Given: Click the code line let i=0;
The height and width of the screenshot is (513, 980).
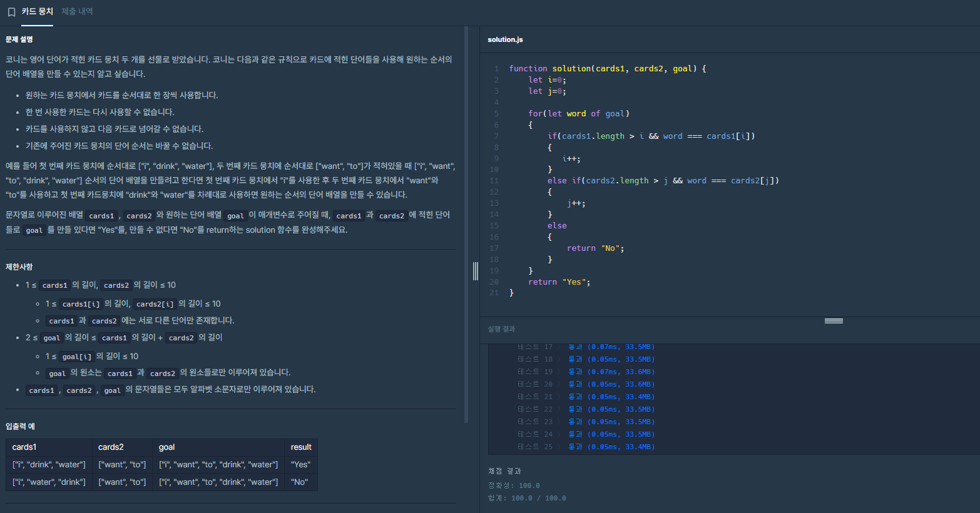Looking at the screenshot, I should 547,80.
